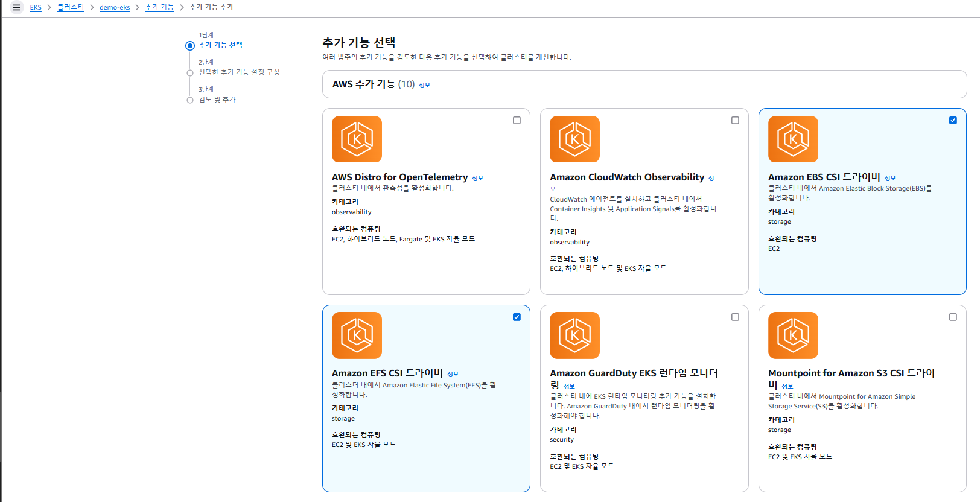Open 정보 link for Amazon EFS CSI 드라이버
This screenshot has width=980, height=502.
coord(453,374)
